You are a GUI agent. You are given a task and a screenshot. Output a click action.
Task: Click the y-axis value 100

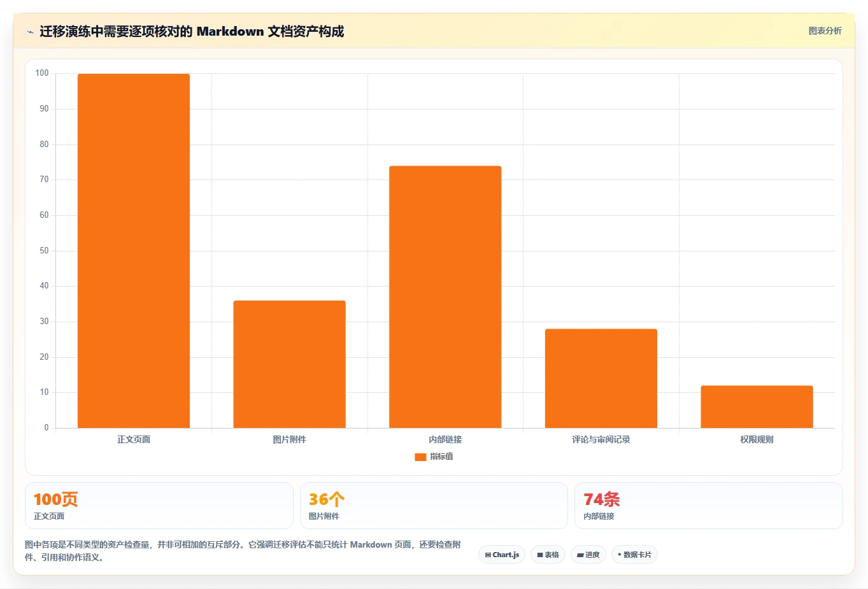pos(42,73)
